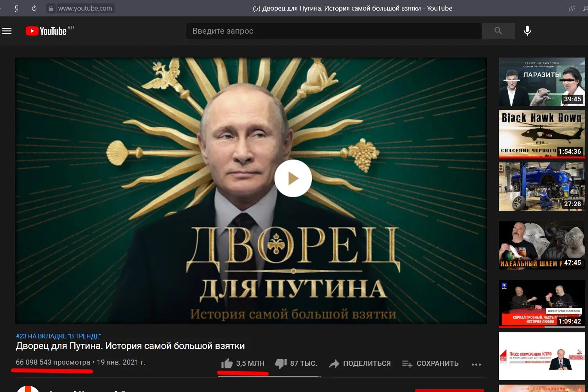Click the Yandex Я browser button
This screenshot has width=588, height=392.
(x=16, y=8)
